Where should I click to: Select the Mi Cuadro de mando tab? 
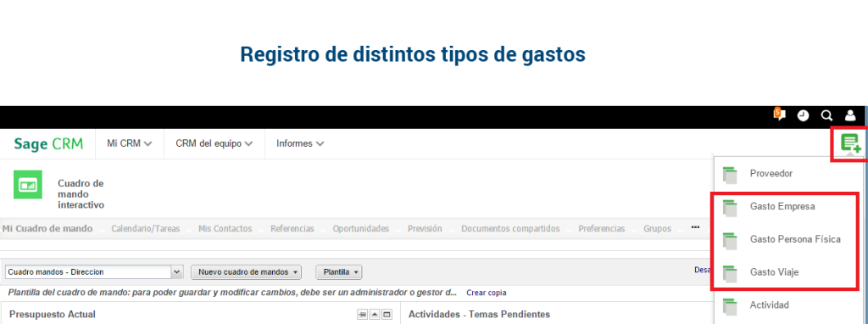coord(47,228)
